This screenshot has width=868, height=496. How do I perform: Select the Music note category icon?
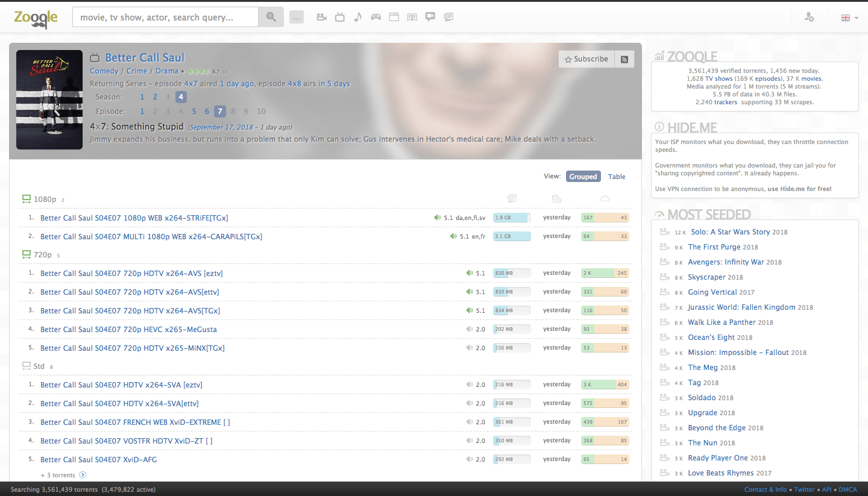358,17
